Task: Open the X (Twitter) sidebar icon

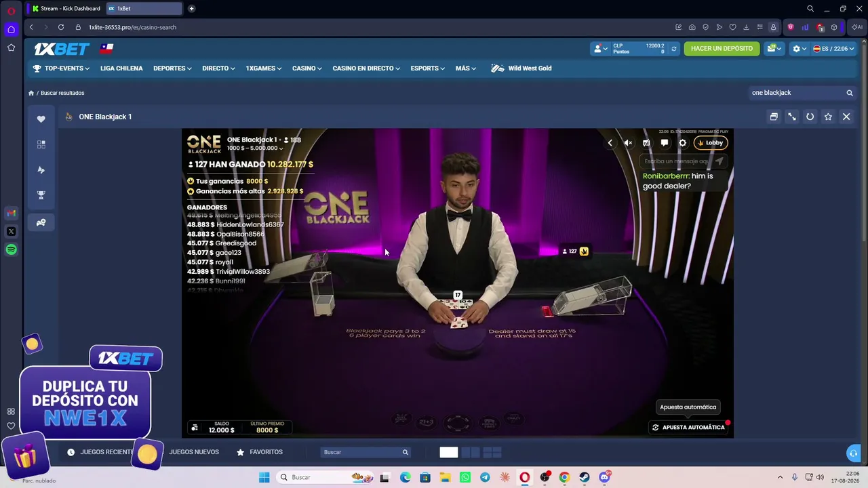Action: pos(11,231)
